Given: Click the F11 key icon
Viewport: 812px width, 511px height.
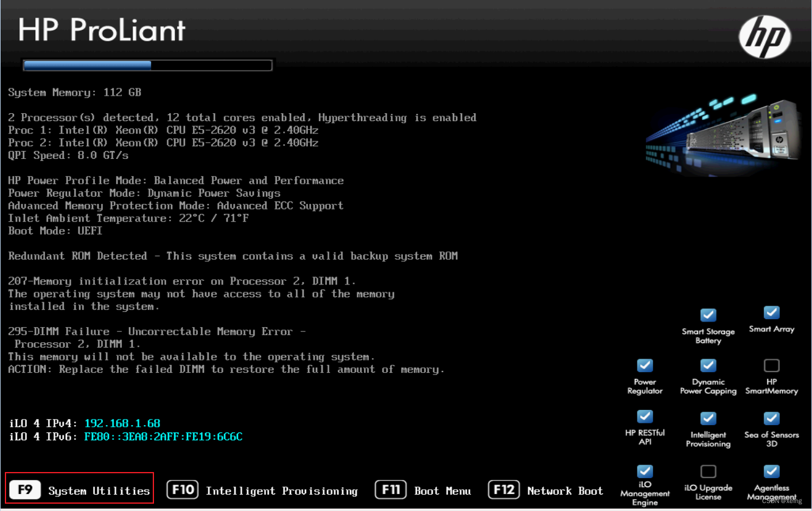Looking at the screenshot, I should click(x=391, y=490).
